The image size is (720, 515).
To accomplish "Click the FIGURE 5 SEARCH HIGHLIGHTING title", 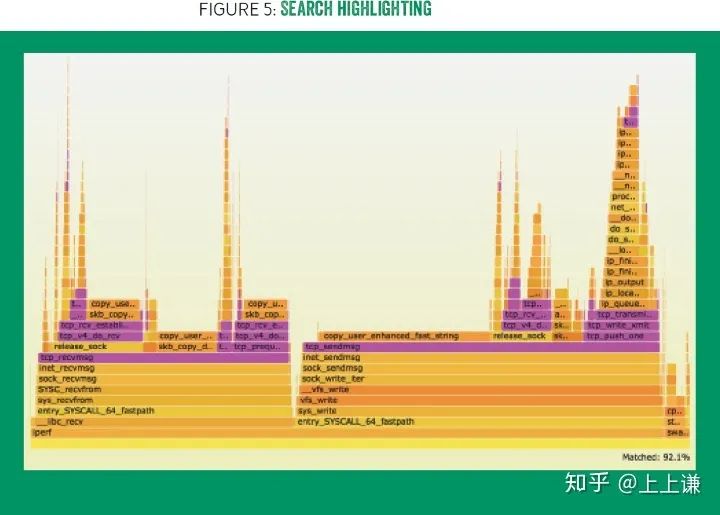I will [x=315, y=10].
